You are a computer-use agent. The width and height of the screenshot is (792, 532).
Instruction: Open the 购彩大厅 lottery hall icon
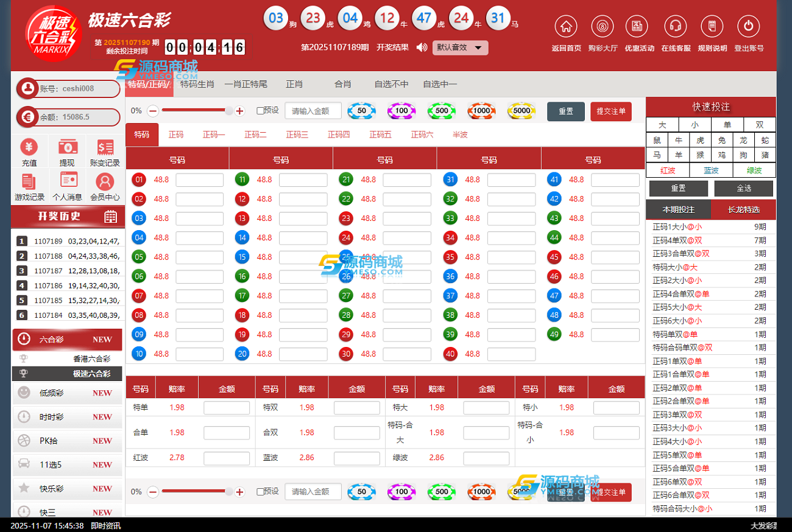point(603,27)
